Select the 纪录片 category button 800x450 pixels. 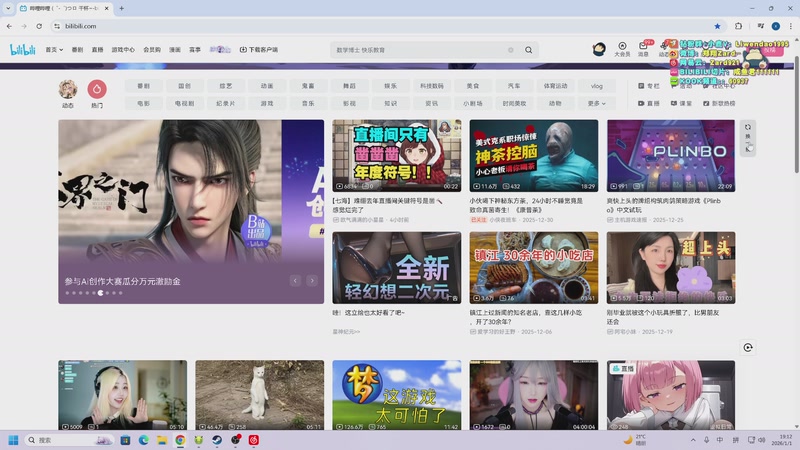coord(226,103)
